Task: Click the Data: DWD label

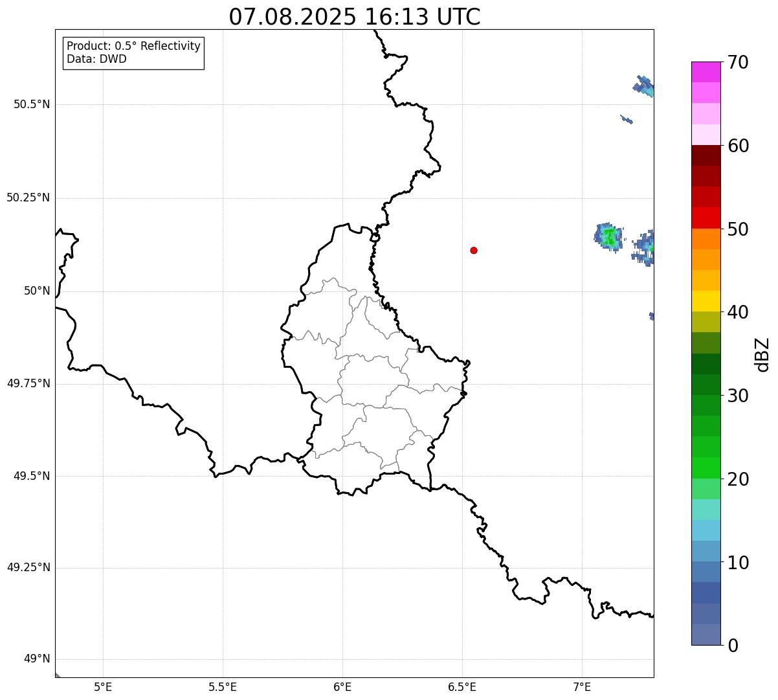Action: point(96,60)
